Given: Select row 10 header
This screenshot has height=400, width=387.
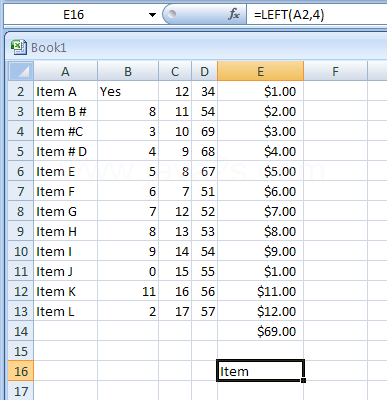Looking at the screenshot, I should (x=21, y=251).
